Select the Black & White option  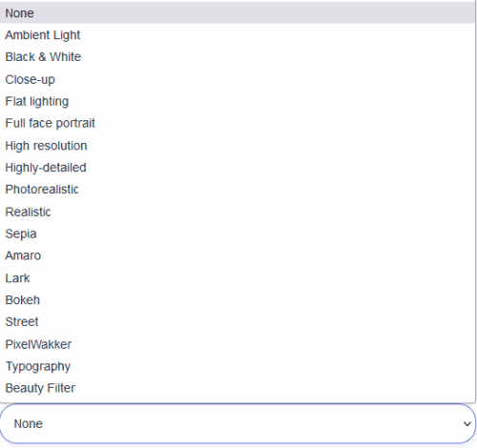pos(238,57)
